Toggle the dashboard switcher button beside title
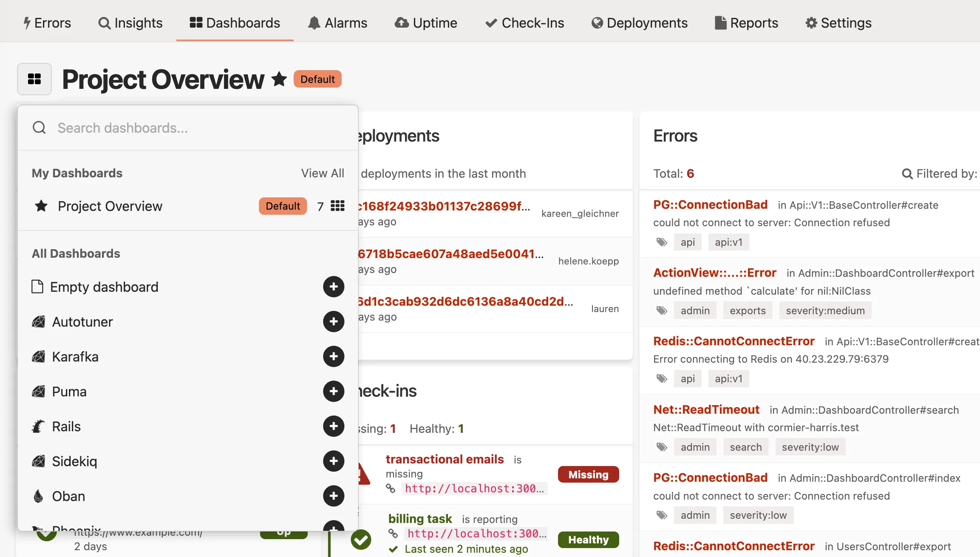The height and width of the screenshot is (557, 980). tap(34, 79)
